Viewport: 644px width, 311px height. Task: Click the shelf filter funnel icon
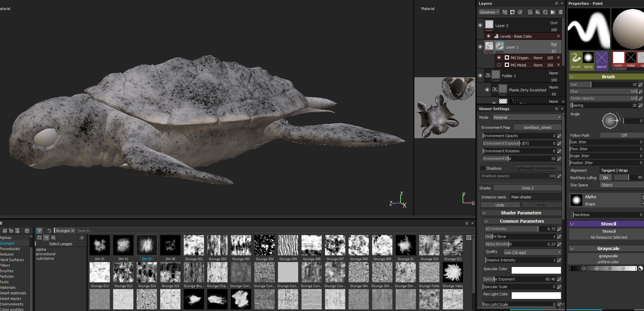[39, 231]
